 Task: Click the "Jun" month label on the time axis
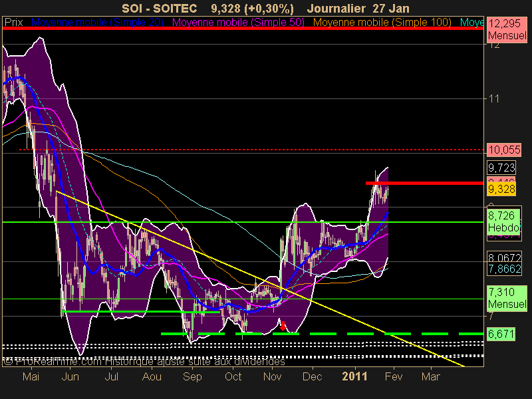70,376
